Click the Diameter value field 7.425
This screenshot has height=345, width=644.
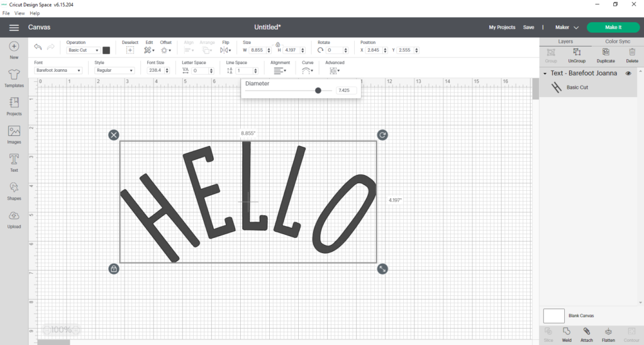tap(346, 91)
